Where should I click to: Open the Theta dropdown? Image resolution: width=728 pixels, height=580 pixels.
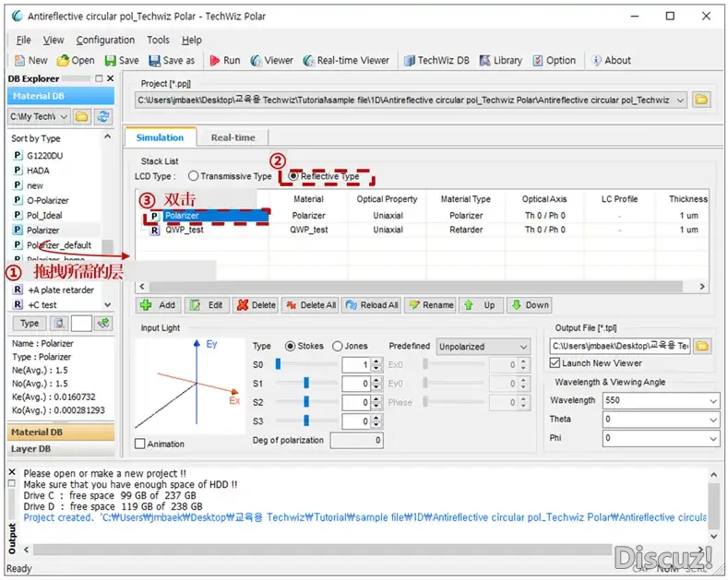click(713, 420)
